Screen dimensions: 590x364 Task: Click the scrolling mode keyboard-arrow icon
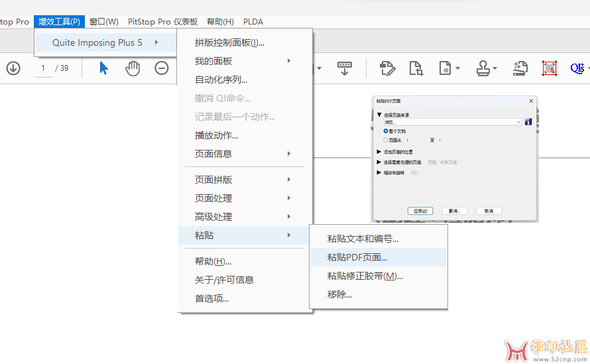pyautogui.click(x=344, y=68)
